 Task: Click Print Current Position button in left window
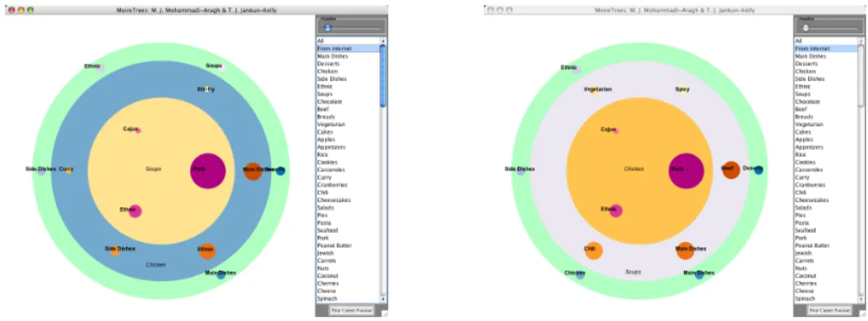point(352,310)
